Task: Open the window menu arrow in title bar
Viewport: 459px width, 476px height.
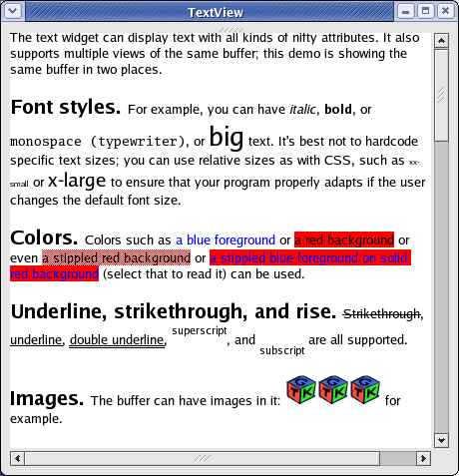Action: pos(13,11)
